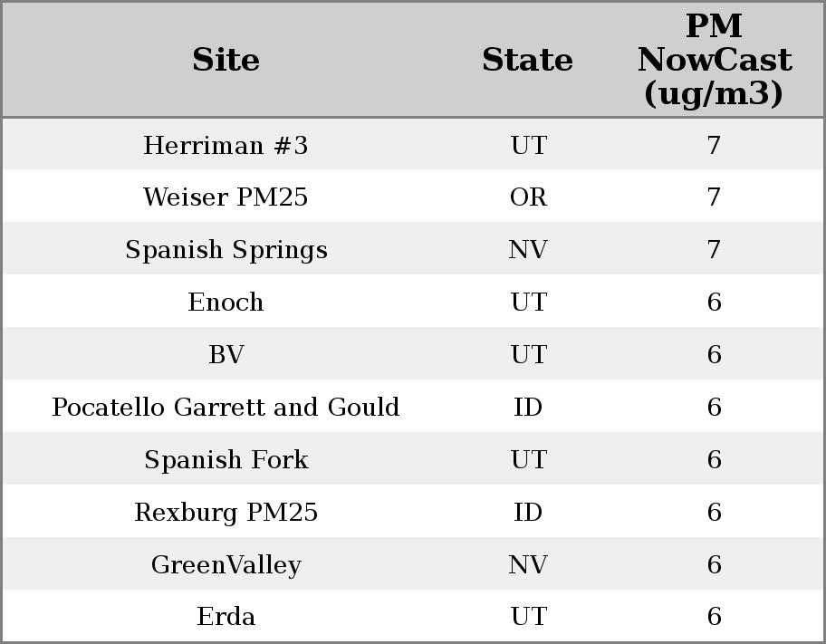Select the NV state cell for Spanish Springs
The width and height of the screenshot is (826, 644).
pyautogui.click(x=528, y=250)
